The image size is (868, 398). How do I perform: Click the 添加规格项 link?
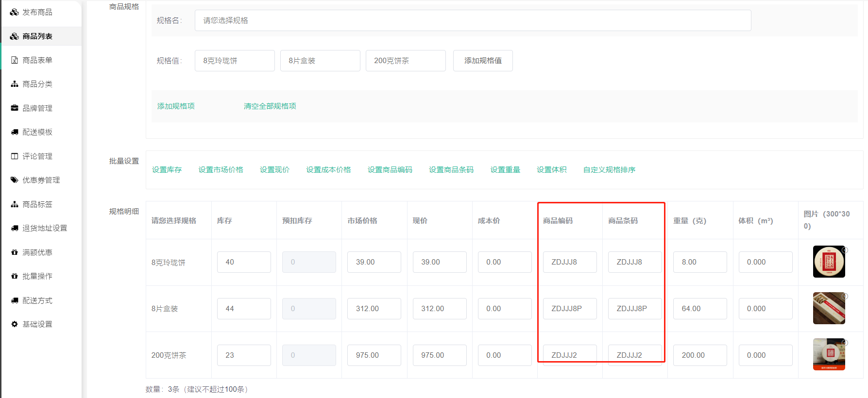coord(176,106)
